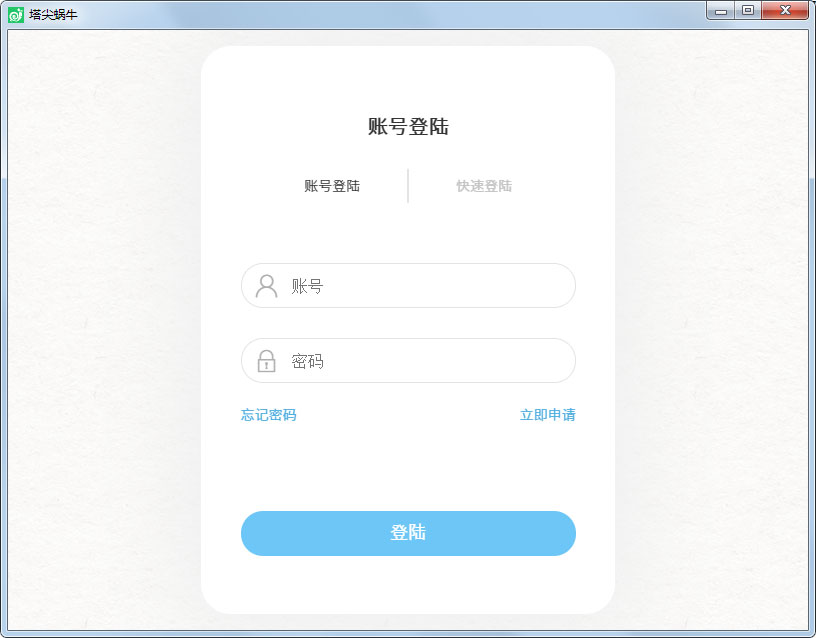The width and height of the screenshot is (816, 638).
Task: Click the snail app icon in title bar
Action: click(16, 15)
